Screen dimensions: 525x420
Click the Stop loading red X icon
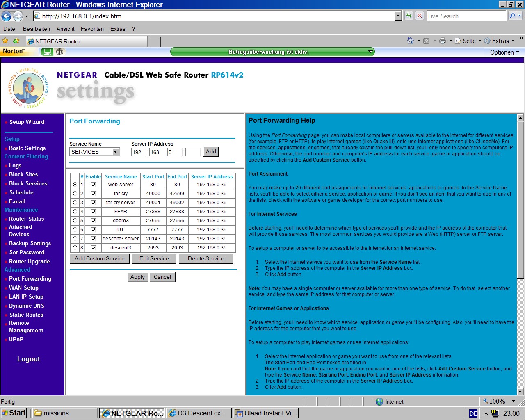click(x=419, y=16)
